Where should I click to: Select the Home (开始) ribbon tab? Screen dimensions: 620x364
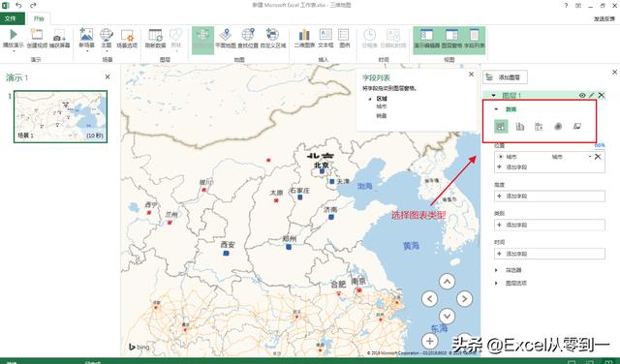tap(39, 18)
